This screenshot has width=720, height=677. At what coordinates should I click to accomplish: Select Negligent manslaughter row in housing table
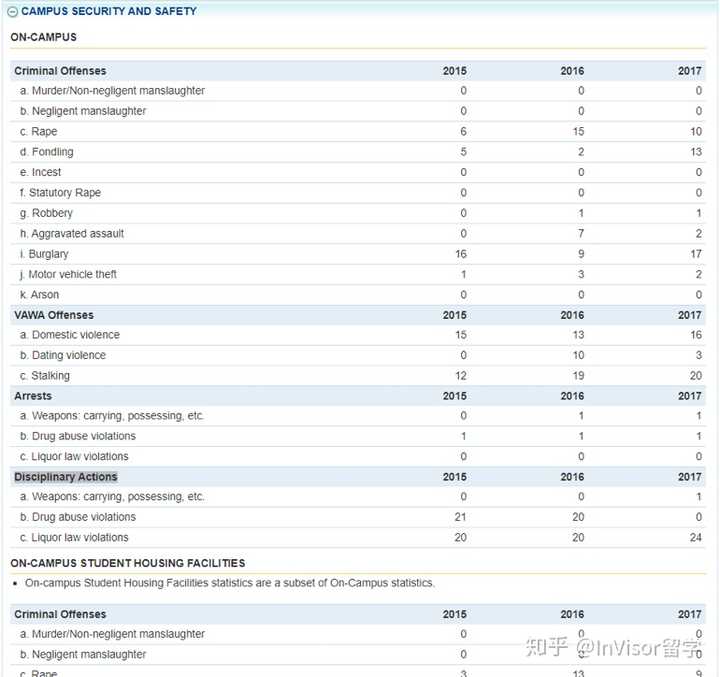point(358,654)
